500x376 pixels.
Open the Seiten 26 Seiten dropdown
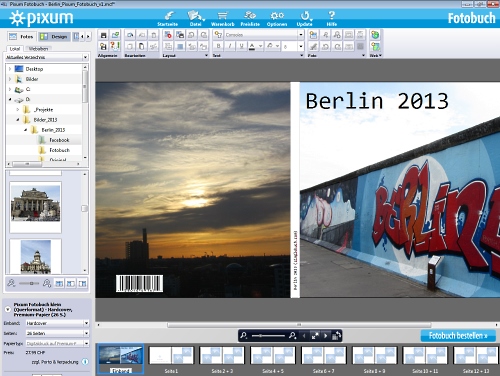click(x=57, y=333)
